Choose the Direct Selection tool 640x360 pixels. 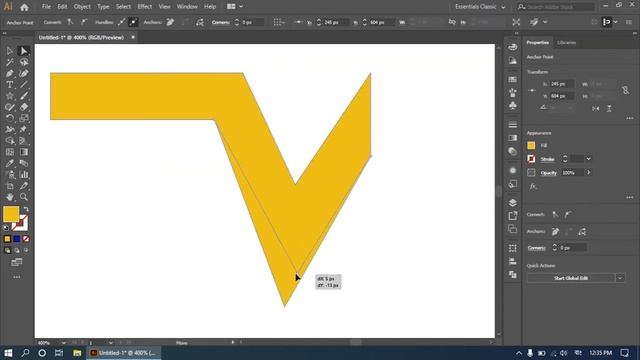pyautogui.click(x=24, y=51)
